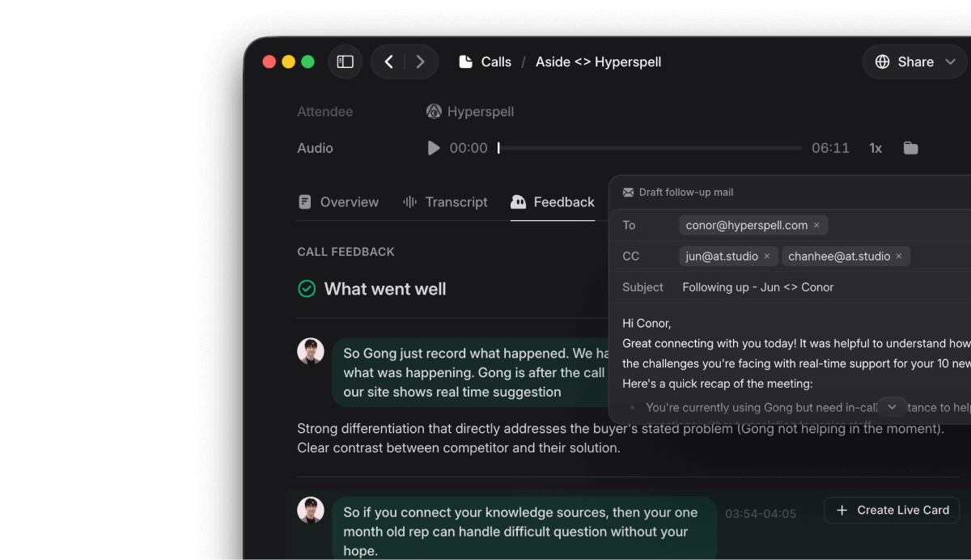
Task: Open the Share dropdown chevron
Action: point(951,62)
